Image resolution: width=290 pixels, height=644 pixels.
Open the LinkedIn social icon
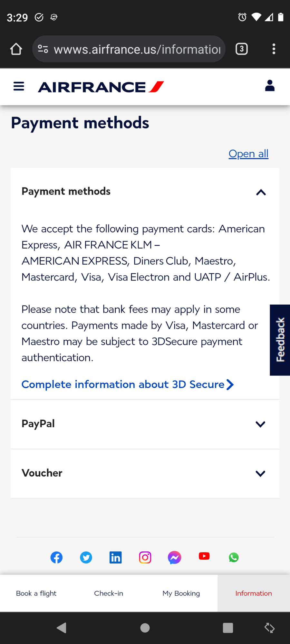pos(115,557)
